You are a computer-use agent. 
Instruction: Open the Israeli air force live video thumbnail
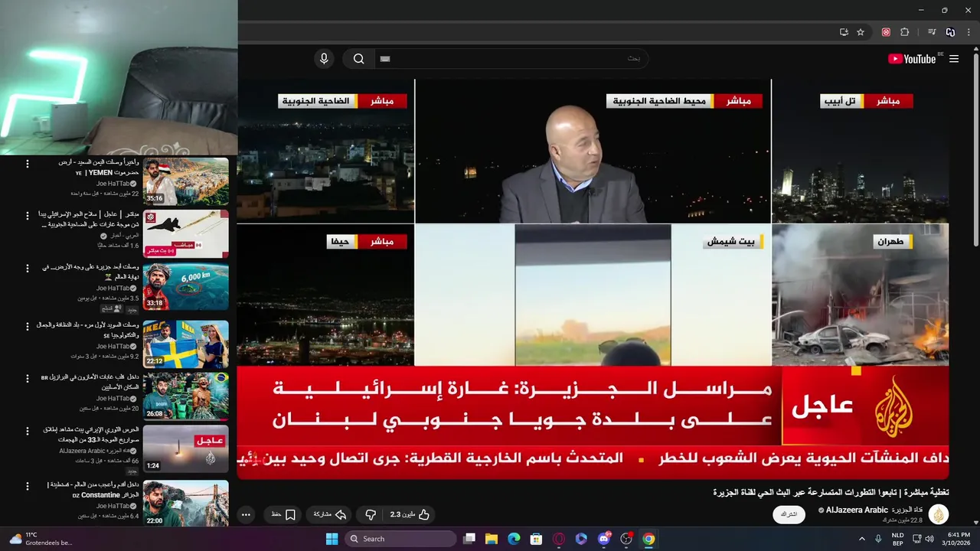click(x=185, y=234)
